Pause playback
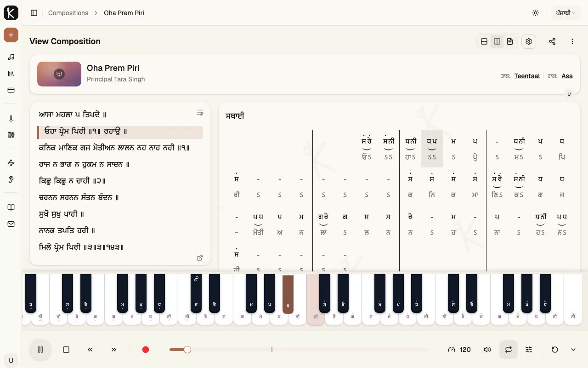The width and height of the screenshot is (588, 368). tap(40, 350)
